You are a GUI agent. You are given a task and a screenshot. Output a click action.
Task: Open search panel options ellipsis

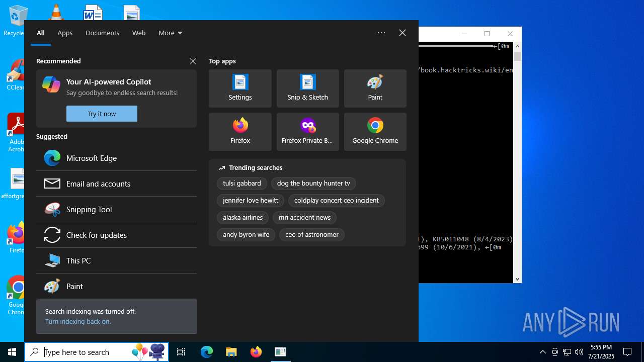(x=381, y=33)
